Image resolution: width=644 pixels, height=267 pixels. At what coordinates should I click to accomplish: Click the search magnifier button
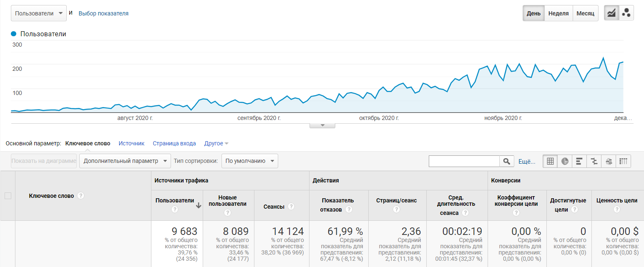(x=506, y=161)
